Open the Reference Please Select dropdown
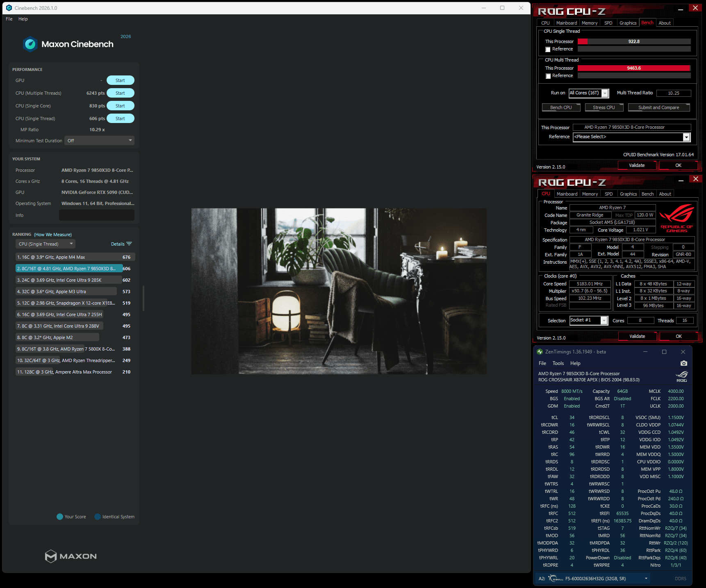The image size is (706, 588). (631, 137)
